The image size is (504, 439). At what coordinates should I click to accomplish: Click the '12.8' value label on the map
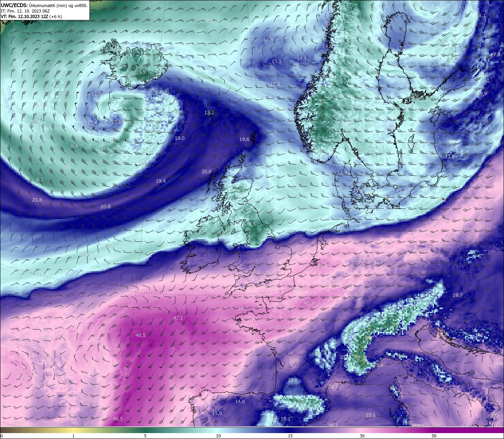coord(96,94)
